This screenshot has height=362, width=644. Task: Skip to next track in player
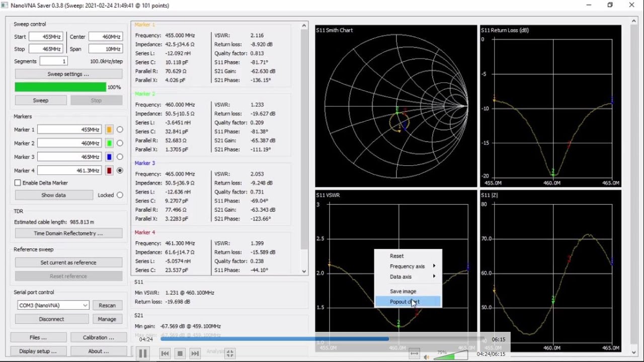tap(195, 353)
